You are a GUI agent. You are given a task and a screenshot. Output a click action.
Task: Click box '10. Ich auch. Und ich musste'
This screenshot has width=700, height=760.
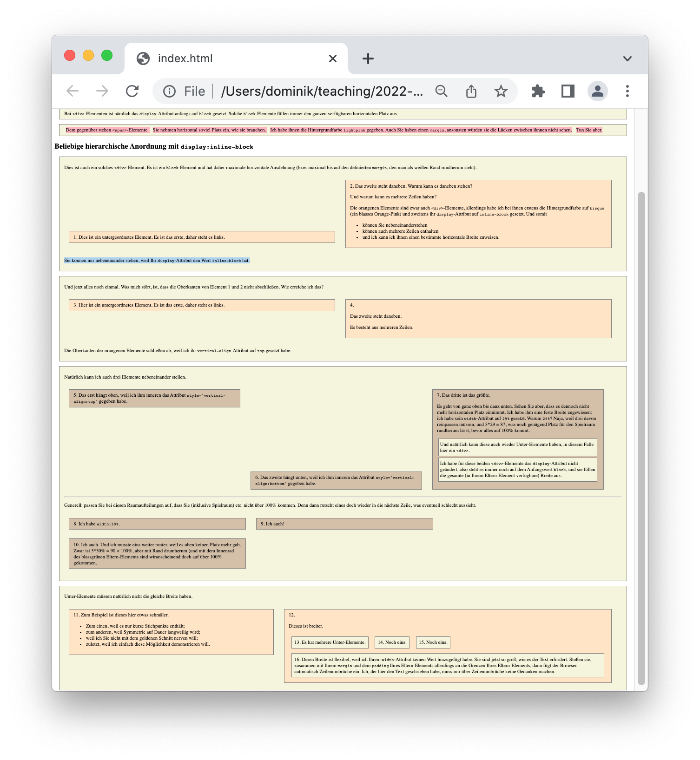[x=157, y=553]
